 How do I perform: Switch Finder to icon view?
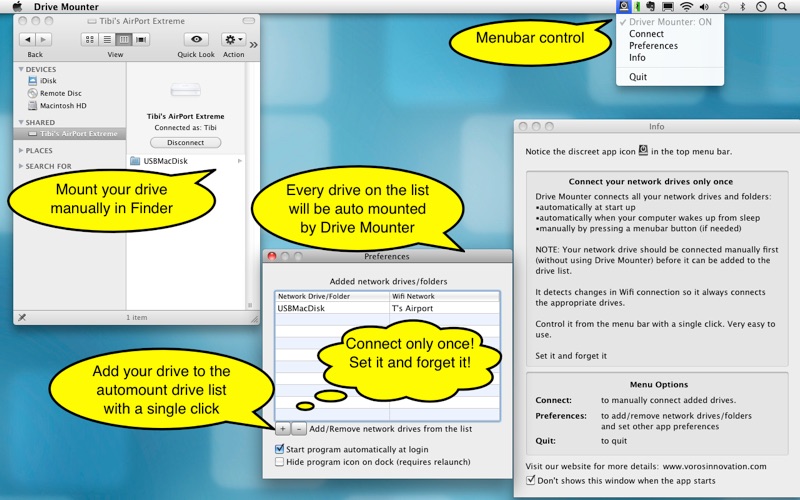(x=89, y=39)
